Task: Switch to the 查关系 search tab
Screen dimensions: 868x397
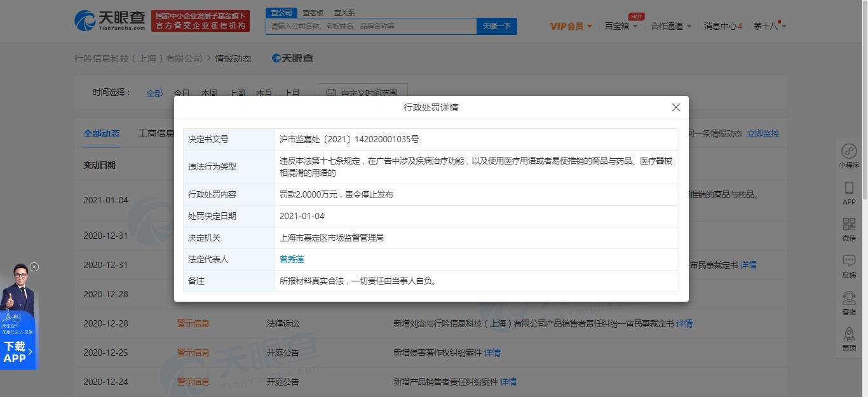Action: [x=344, y=13]
